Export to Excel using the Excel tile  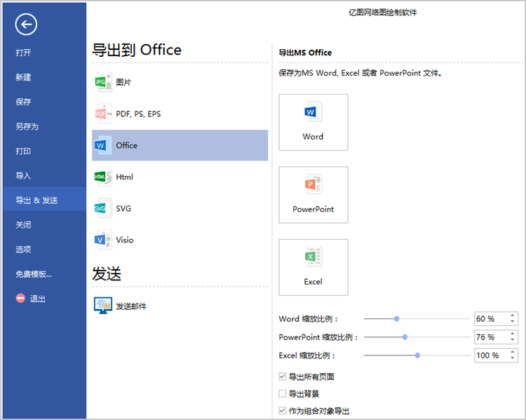[x=313, y=267]
